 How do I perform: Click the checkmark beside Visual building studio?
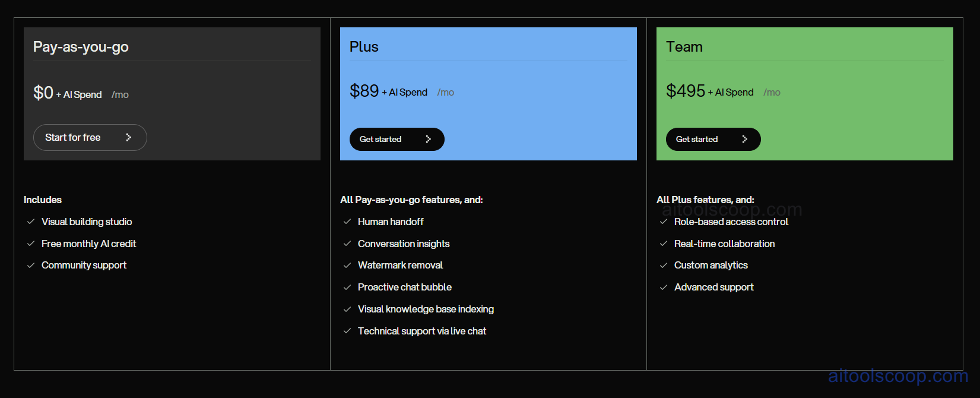[31, 222]
